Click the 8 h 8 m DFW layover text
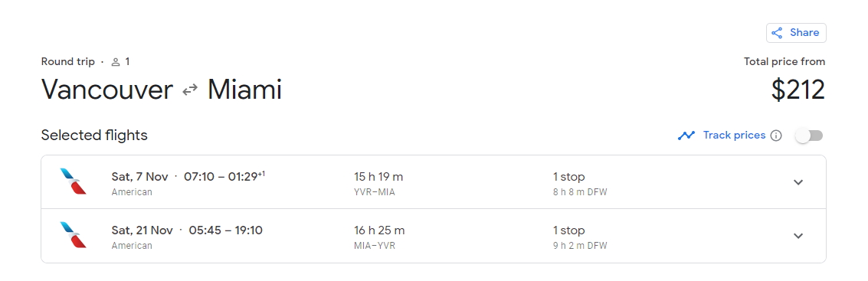868x281 pixels. tap(580, 192)
